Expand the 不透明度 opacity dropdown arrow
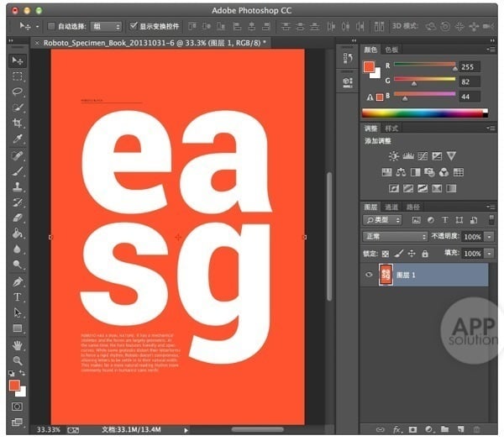The image size is (504, 441). tap(490, 237)
